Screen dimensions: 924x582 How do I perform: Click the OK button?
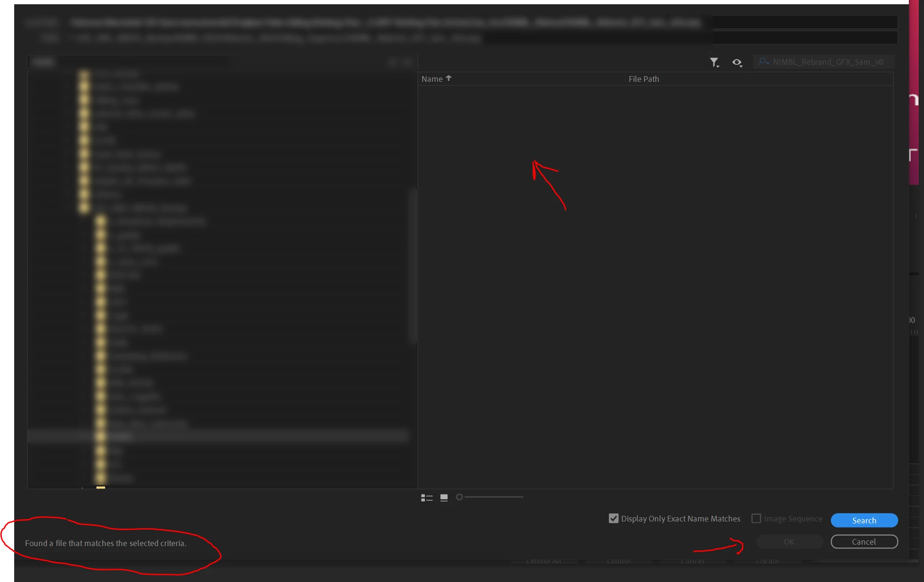pyautogui.click(x=789, y=542)
